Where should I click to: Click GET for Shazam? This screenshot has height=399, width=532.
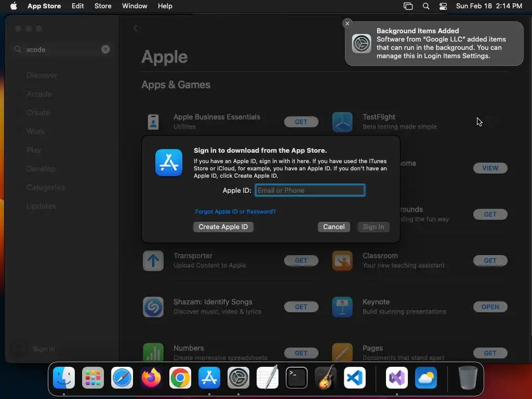point(301,307)
